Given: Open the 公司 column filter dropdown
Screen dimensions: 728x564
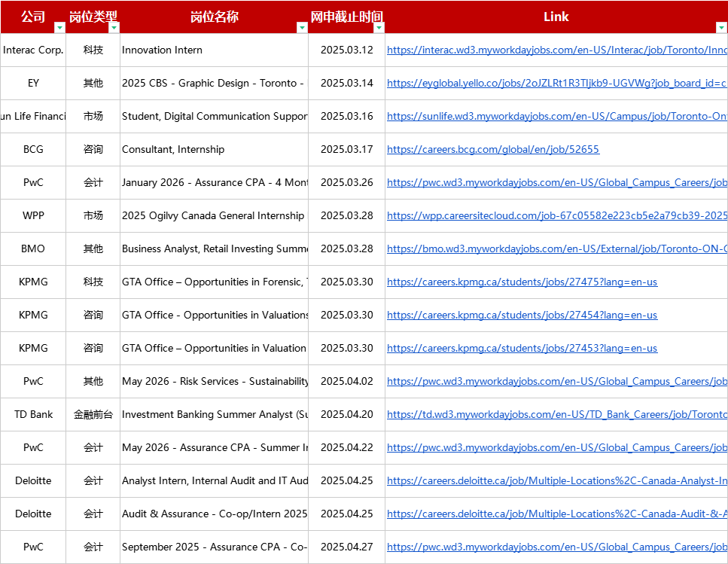Looking at the screenshot, I should click(59, 28).
